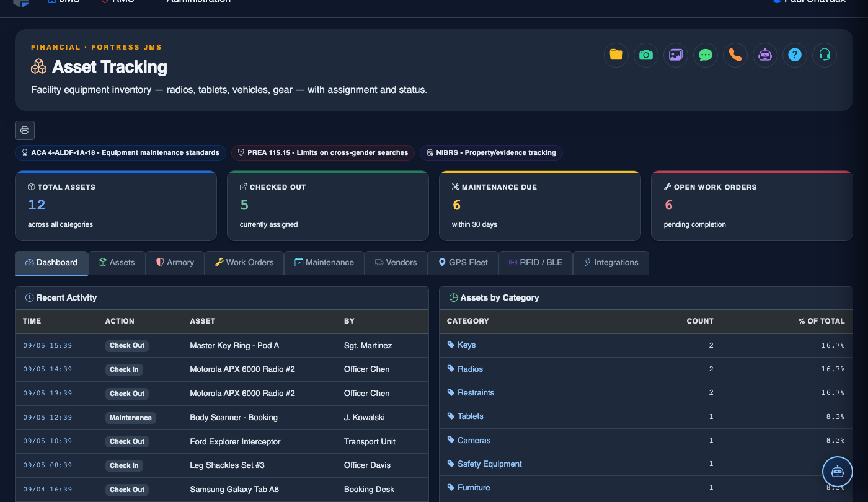Click the PREA 115.15 compliance badge

(x=322, y=152)
